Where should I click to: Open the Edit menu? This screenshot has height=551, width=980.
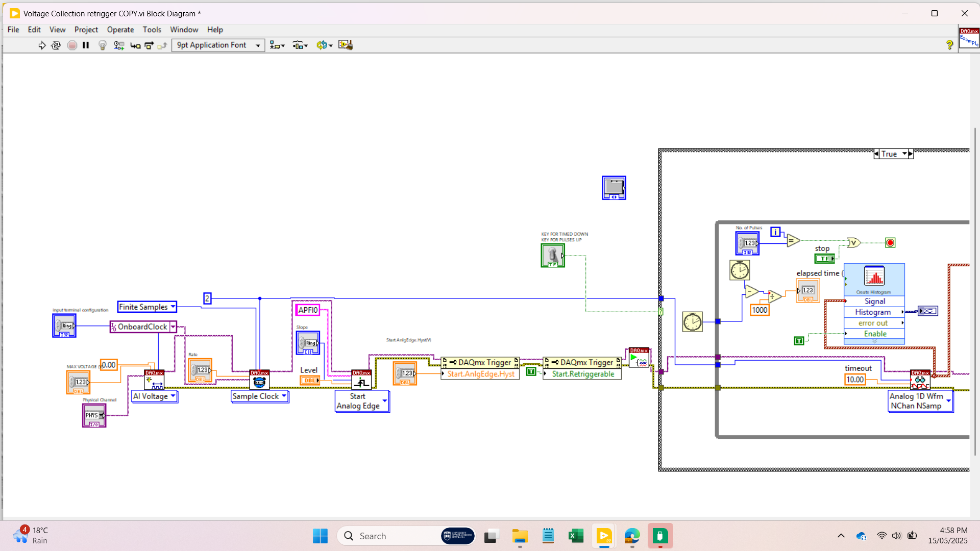tap(34, 30)
